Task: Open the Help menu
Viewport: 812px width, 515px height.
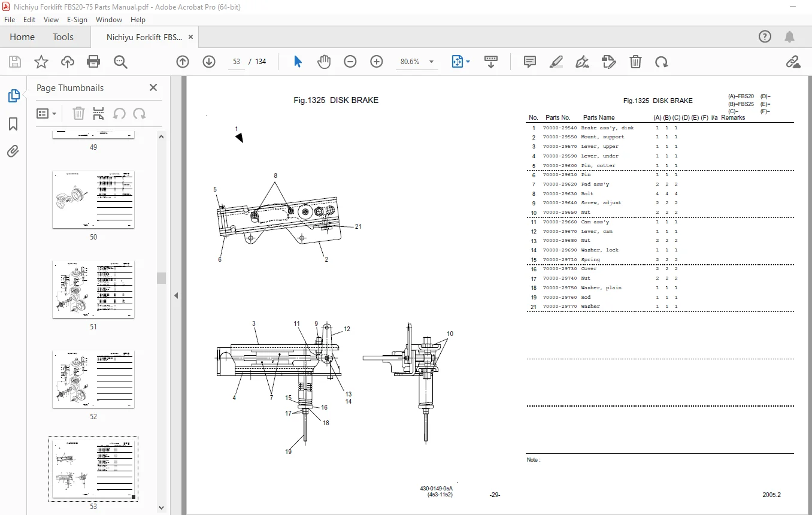Action: point(138,19)
